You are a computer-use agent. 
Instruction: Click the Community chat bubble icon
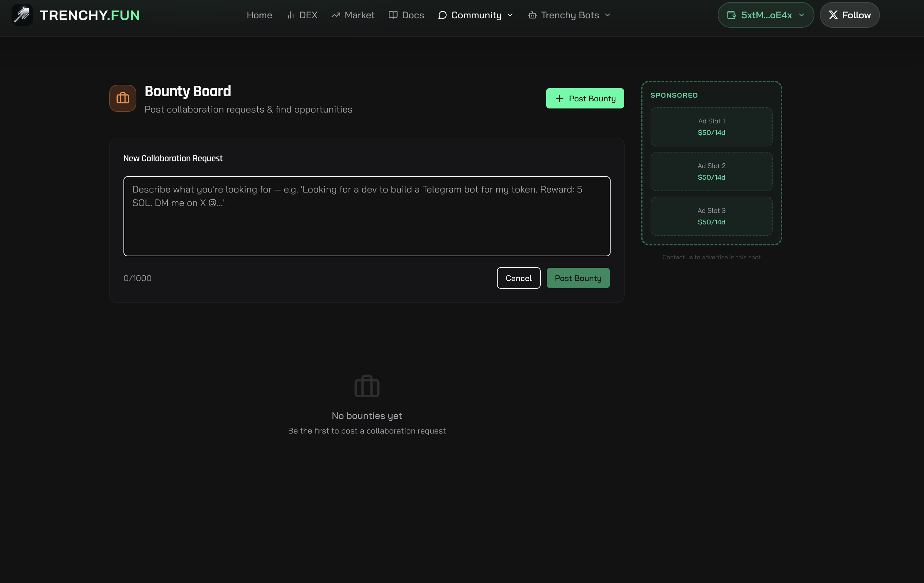(442, 15)
